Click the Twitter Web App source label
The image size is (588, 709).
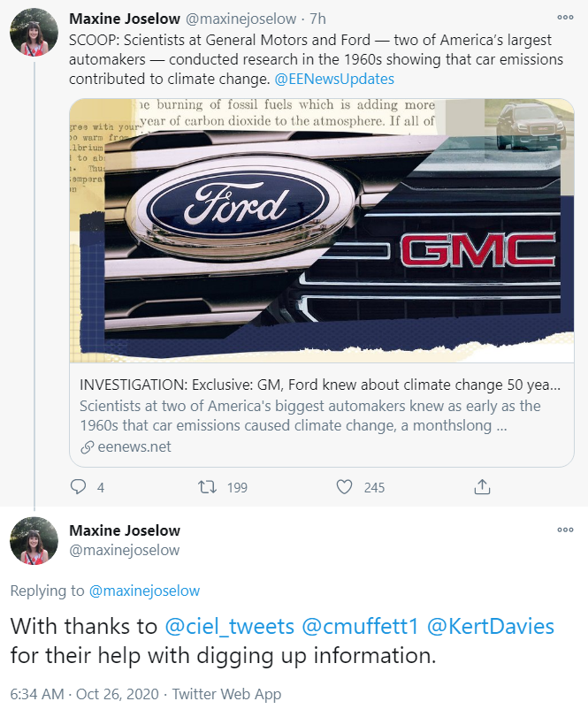pyautogui.click(x=227, y=694)
